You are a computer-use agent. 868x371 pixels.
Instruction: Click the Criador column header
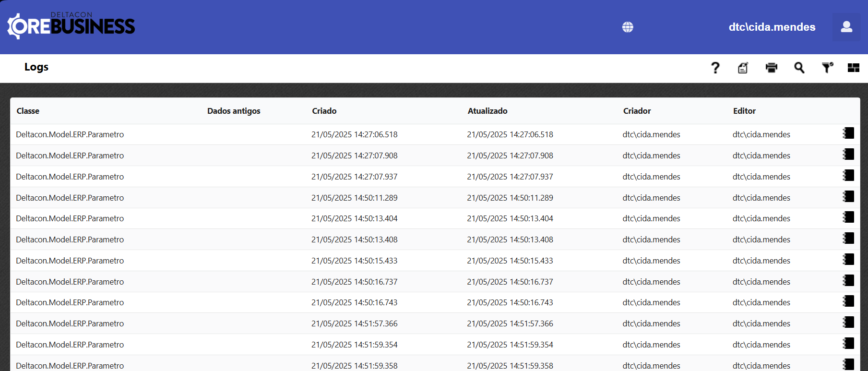[x=637, y=111]
